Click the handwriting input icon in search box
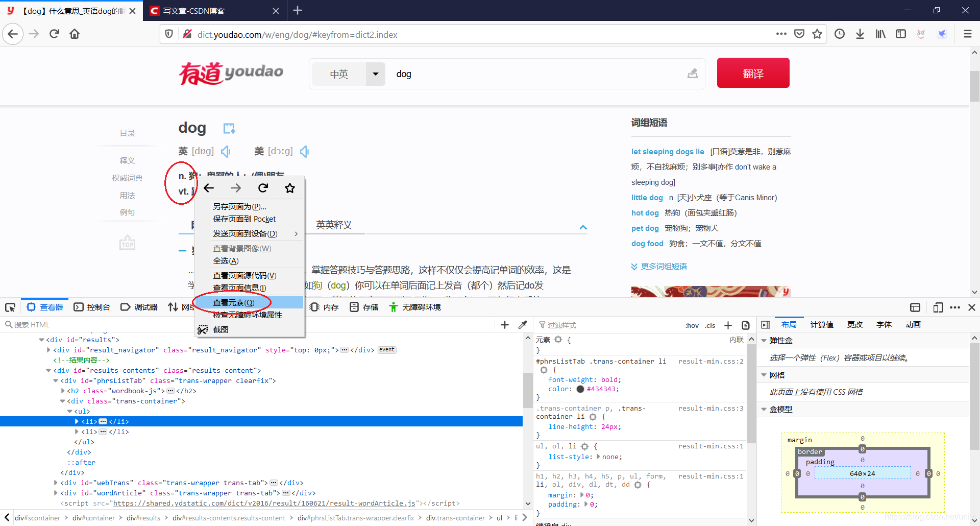Screen dimensions: 980x526 692,74
